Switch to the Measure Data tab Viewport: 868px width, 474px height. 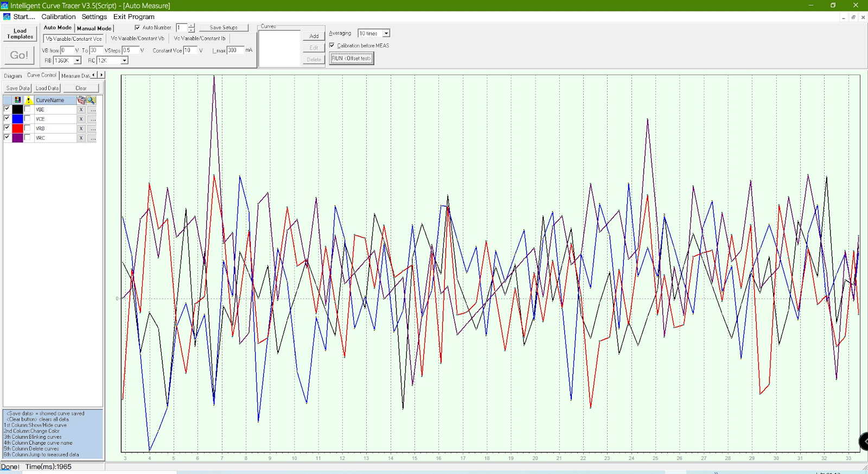[75, 76]
